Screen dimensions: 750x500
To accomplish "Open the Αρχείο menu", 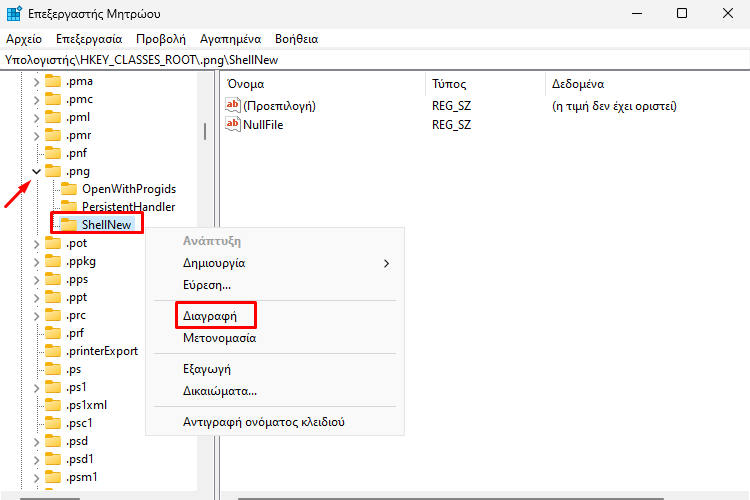I will tap(24, 39).
